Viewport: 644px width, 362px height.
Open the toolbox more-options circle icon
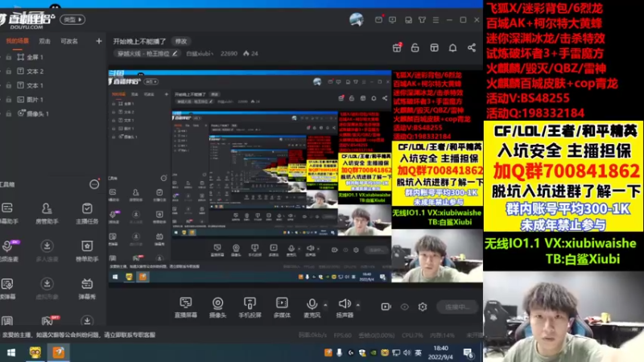click(94, 184)
